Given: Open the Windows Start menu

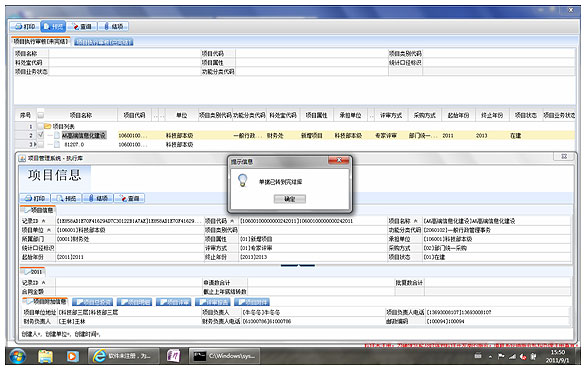Looking at the screenshot, I should click(x=17, y=356).
